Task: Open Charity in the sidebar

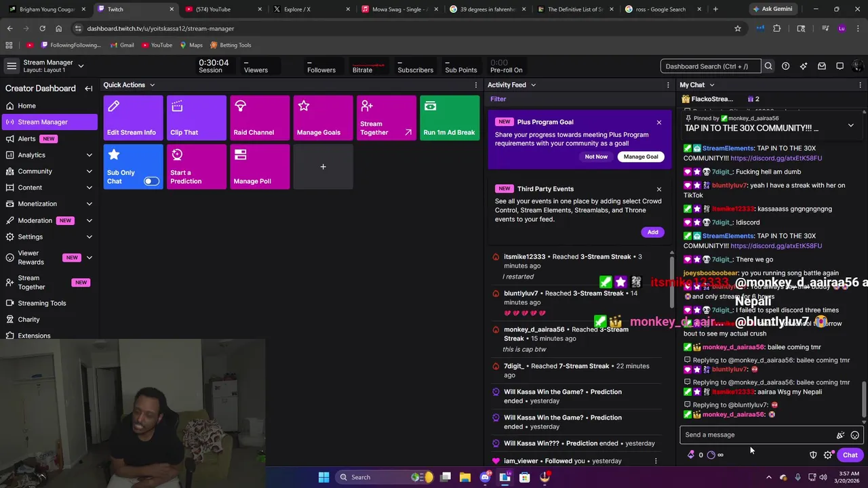Action: [49, 319]
